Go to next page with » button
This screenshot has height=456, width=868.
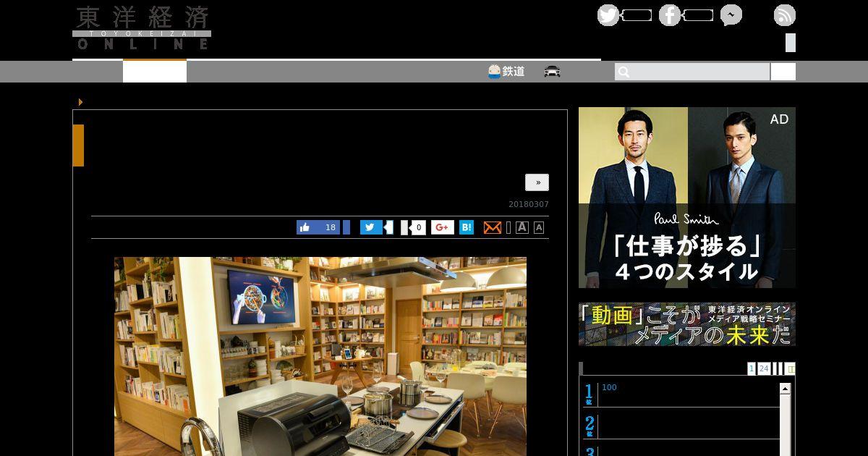pos(537,182)
